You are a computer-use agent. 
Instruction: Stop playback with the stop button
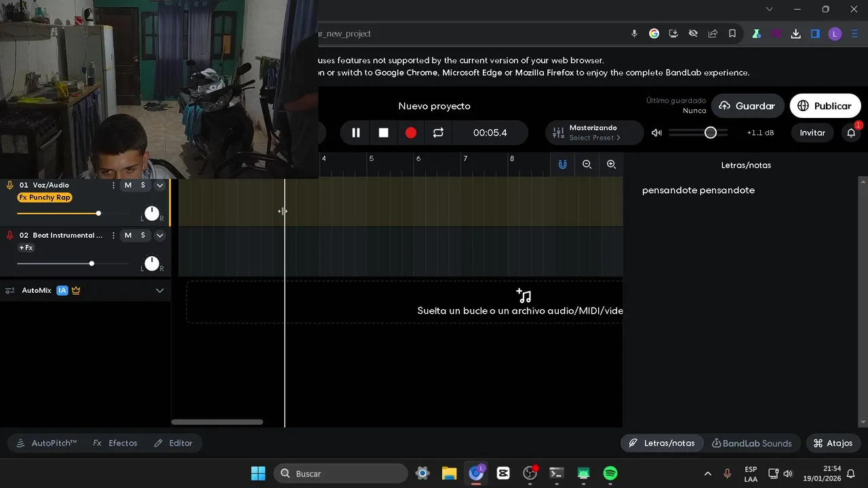[383, 133]
